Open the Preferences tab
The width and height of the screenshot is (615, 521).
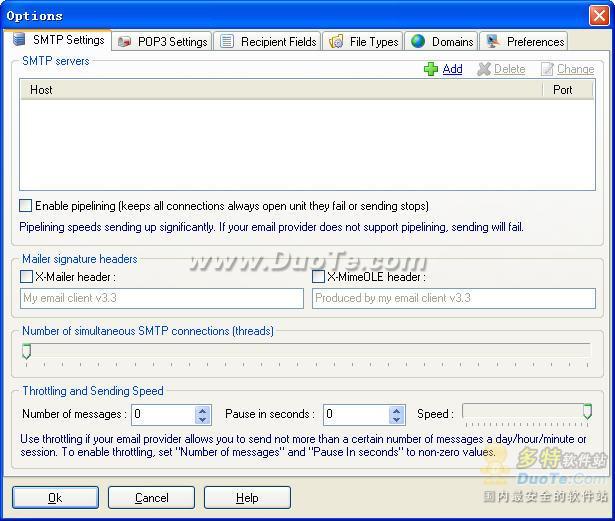coord(524,41)
